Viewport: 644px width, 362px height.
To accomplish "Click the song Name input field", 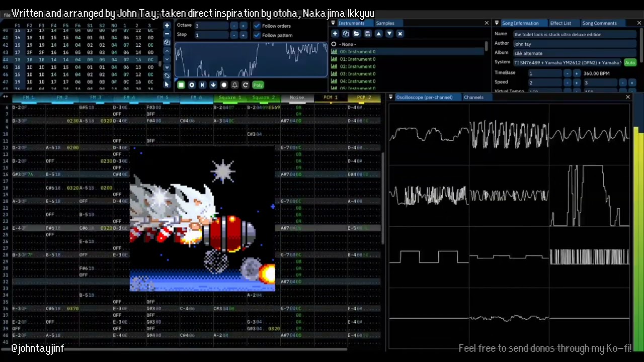I will 574,35.
